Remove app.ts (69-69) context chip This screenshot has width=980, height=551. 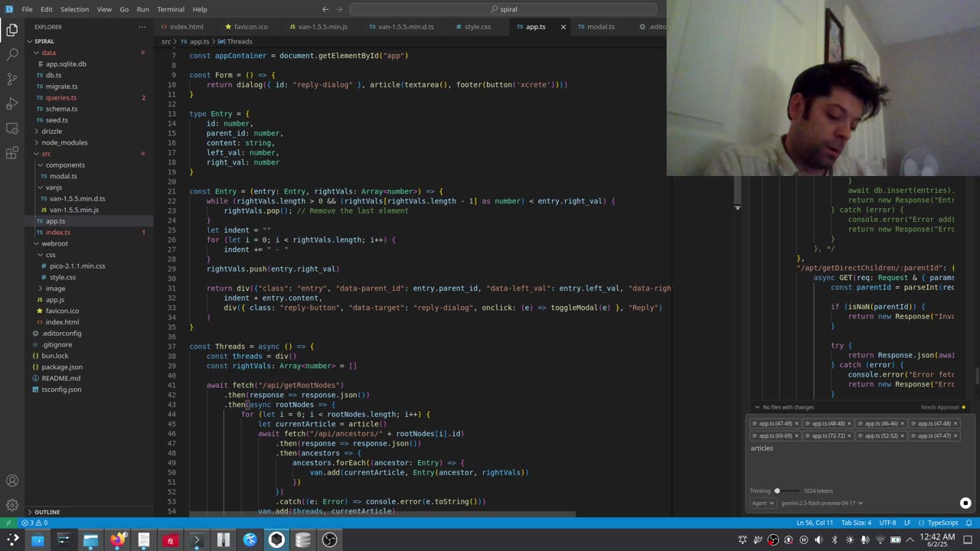tap(796, 435)
